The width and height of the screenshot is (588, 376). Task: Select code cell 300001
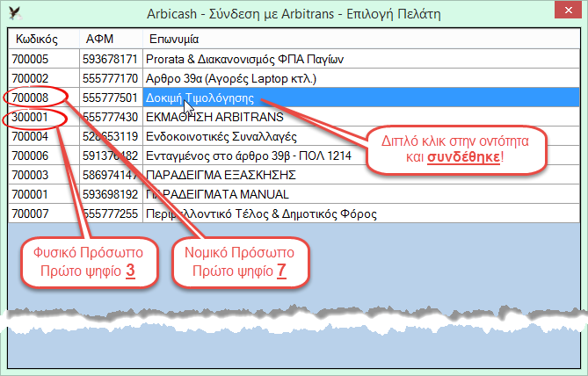44,117
